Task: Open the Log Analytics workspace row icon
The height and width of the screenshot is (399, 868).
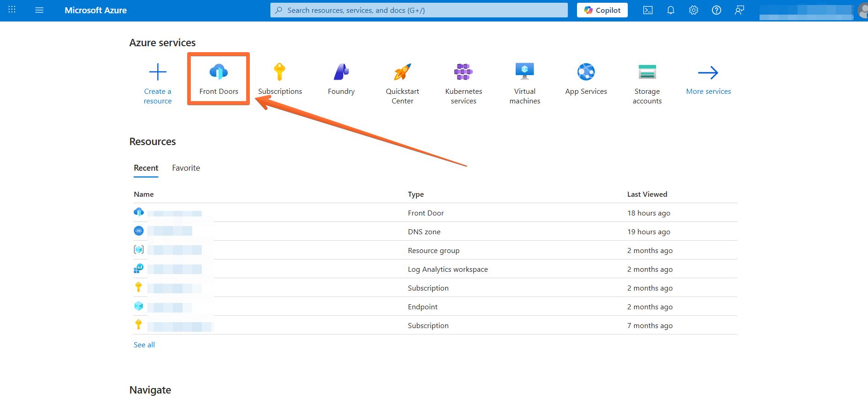Action: coord(139,268)
